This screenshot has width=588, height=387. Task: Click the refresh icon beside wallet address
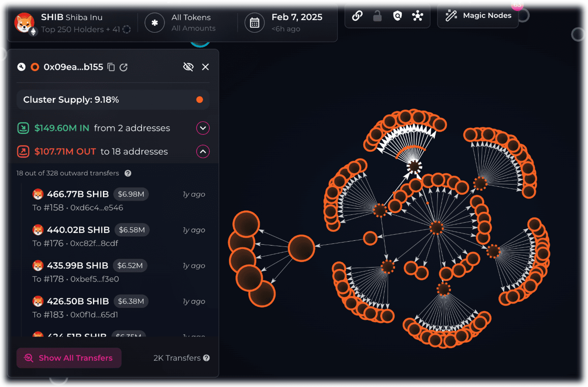pos(123,67)
